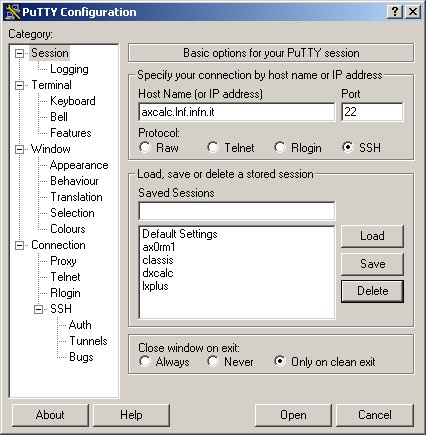Open the Translation settings category

76,197
